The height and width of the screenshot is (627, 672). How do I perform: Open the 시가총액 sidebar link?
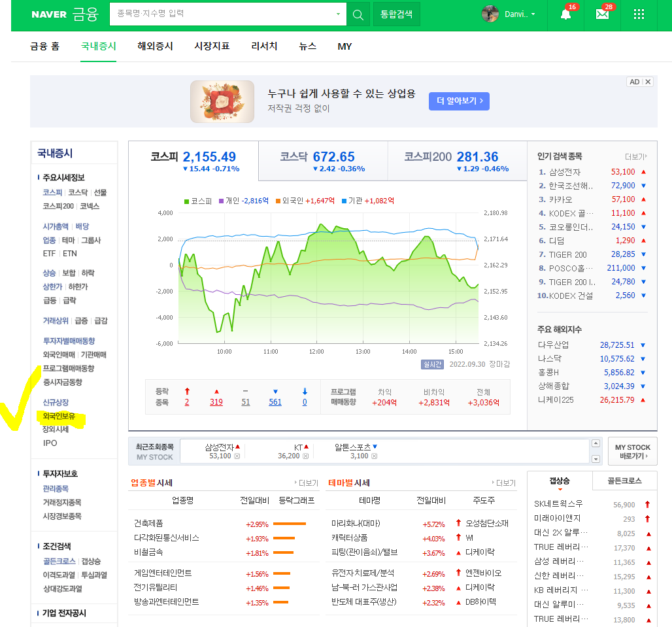(56, 226)
